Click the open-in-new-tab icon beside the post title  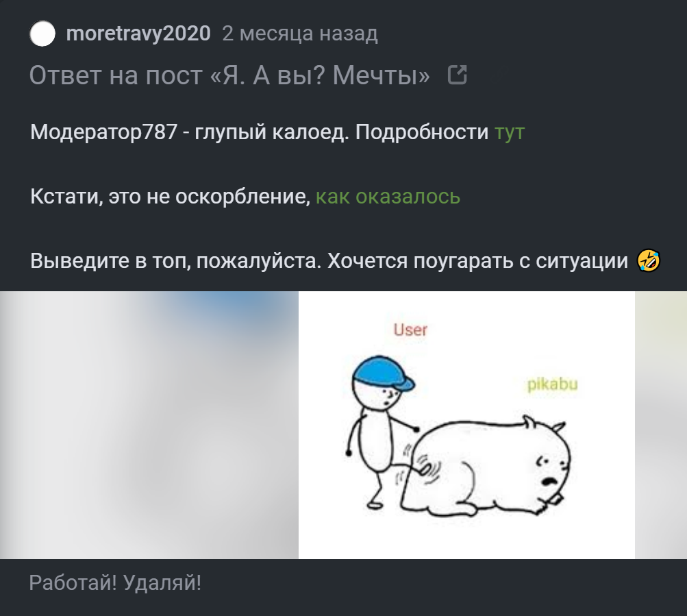pos(458,75)
